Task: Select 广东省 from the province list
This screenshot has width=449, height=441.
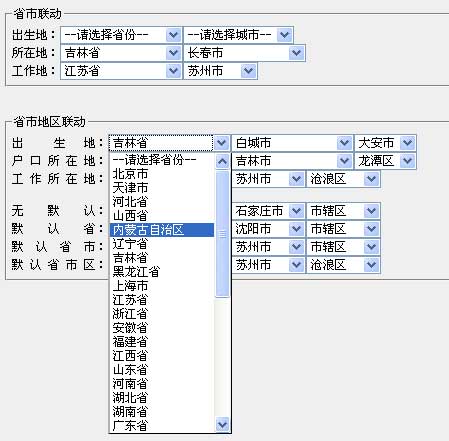Action: point(162,426)
